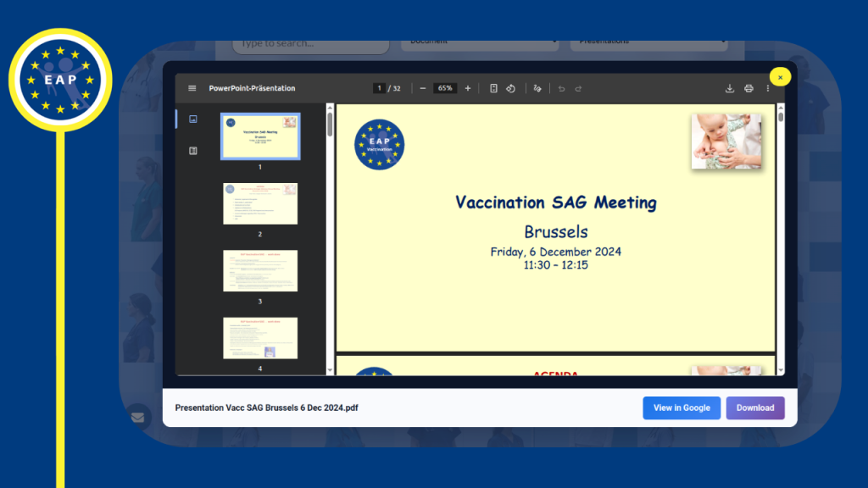The width and height of the screenshot is (868, 488).
Task: Switch sidebar to document outline view
Action: click(x=192, y=150)
